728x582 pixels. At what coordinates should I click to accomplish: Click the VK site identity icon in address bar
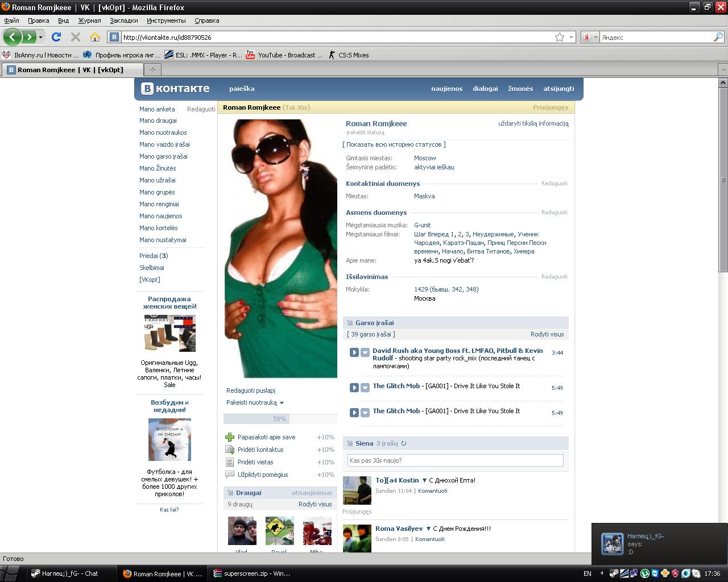tap(114, 37)
